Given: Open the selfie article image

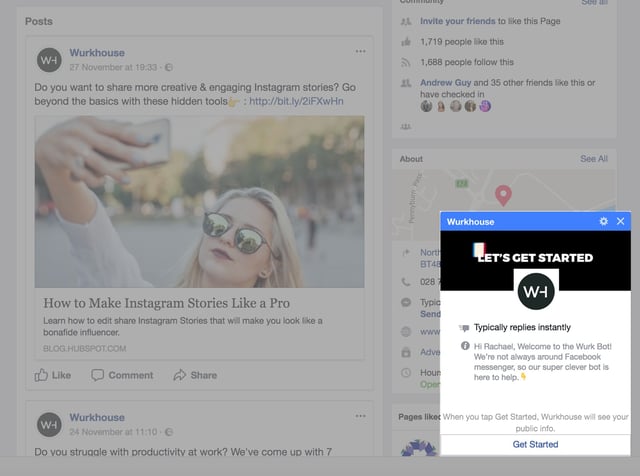Looking at the screenshot, I should (199, 202).
